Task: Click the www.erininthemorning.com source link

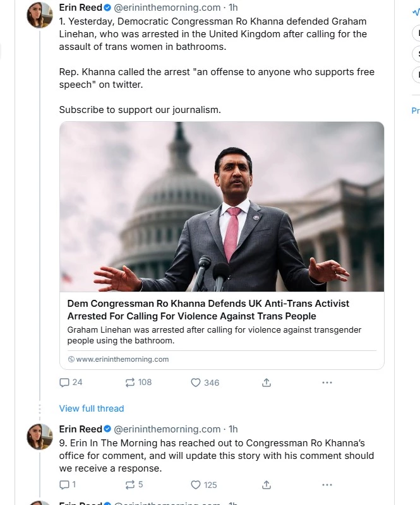Action: pyautogui.click(x=122, y=359)
